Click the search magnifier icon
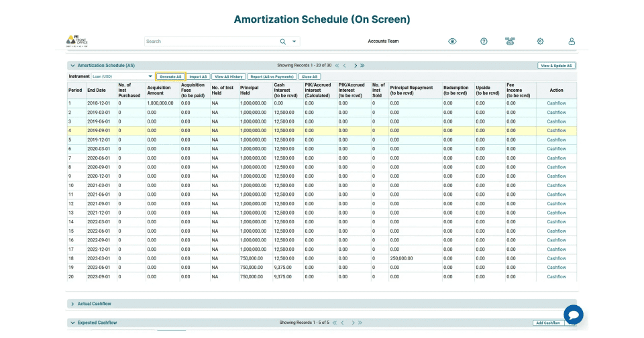This screenshot has width=644, height=338. point(282,42)
